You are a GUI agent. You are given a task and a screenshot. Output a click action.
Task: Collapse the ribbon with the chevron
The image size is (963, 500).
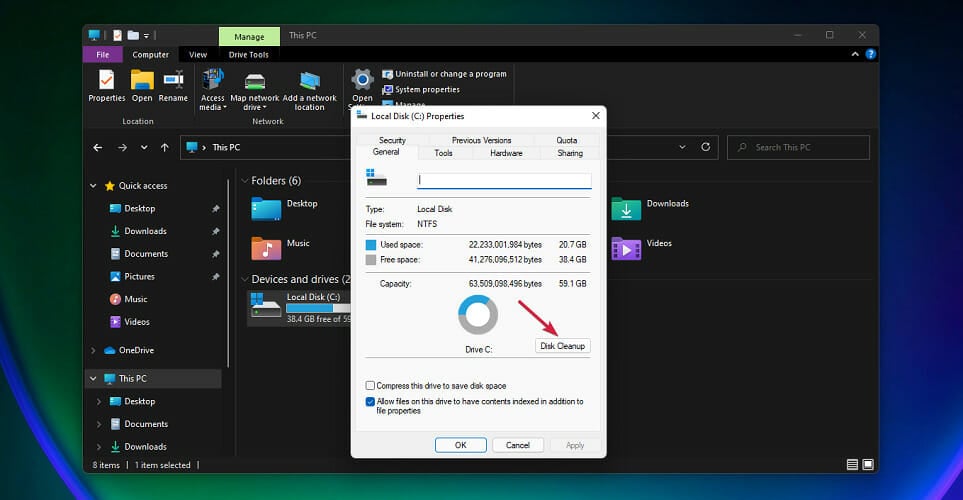click(855, 55)
